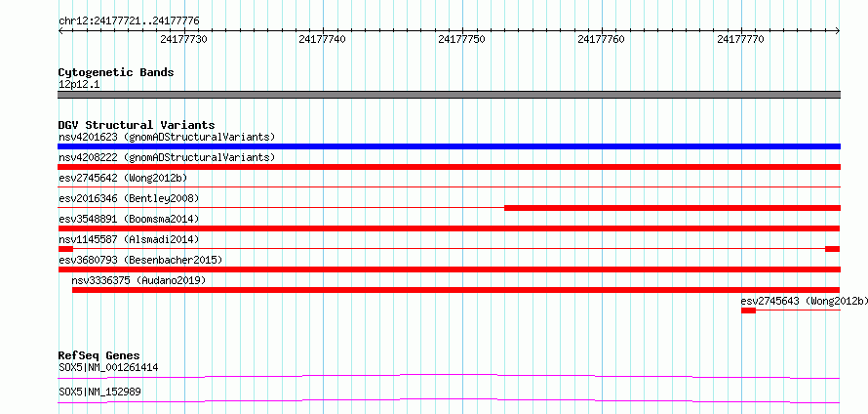Open the esv3548891 (Boomsma2014) label

tap(129, 219)
